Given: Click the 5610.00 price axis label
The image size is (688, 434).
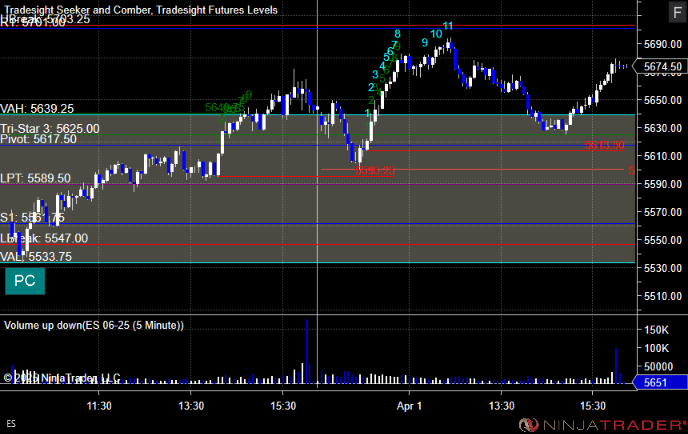Looking at the screenshot, I should coord(663,156).
